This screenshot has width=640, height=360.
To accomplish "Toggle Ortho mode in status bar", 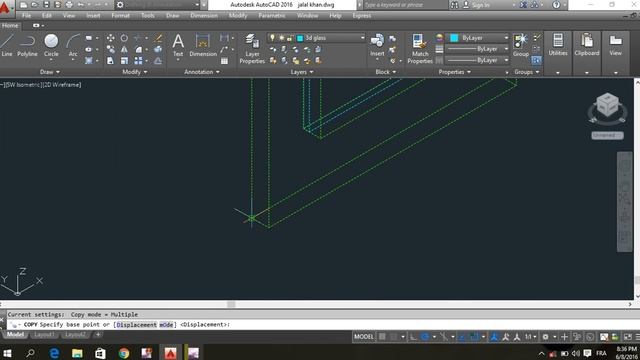I will [413, 337].
